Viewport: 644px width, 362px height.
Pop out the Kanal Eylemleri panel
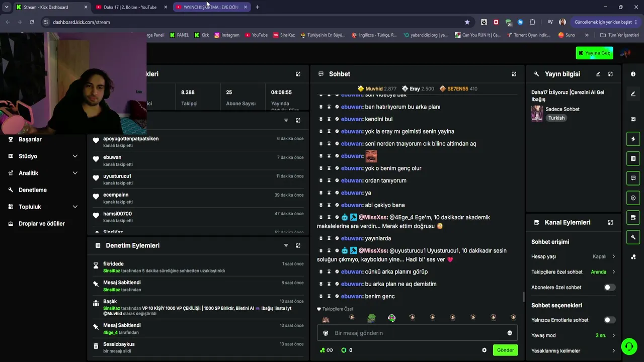pos(610,222)
